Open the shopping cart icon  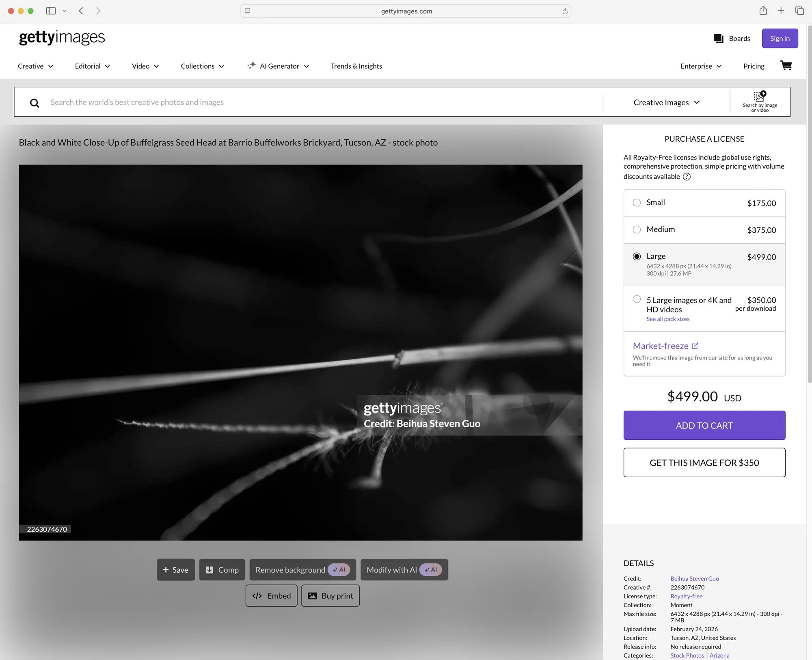pos(786,65)
